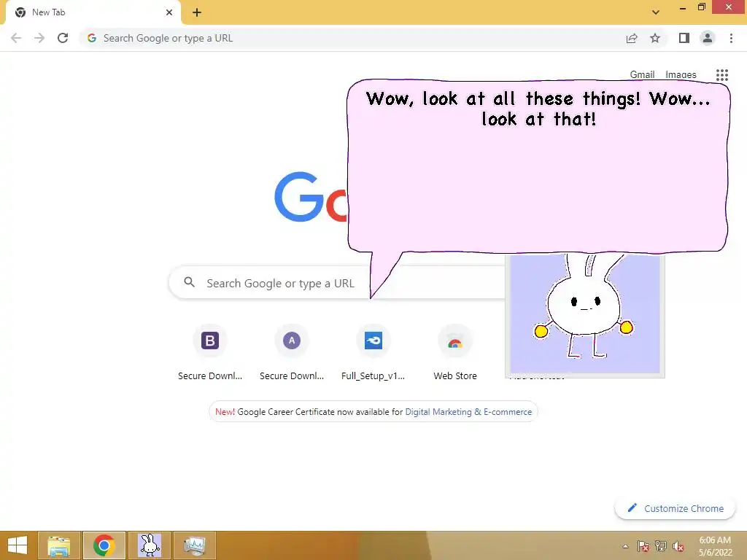Click the Chrome taskbar icon
747x560 pixels.
104,545
